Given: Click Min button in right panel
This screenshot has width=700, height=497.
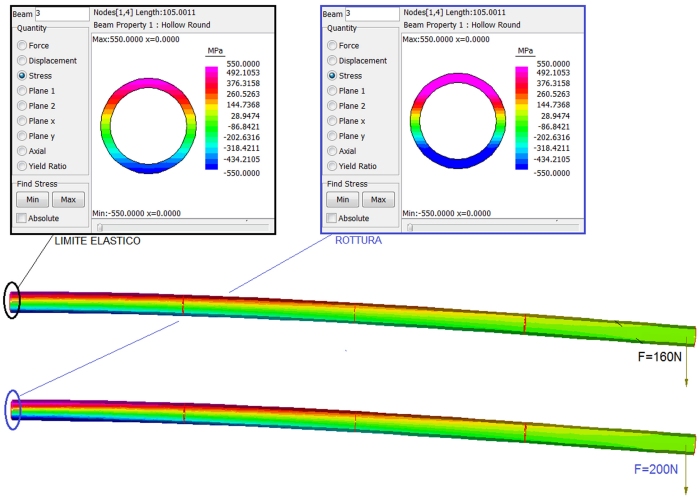Looking at the screenshot, I should coord(341,200).
